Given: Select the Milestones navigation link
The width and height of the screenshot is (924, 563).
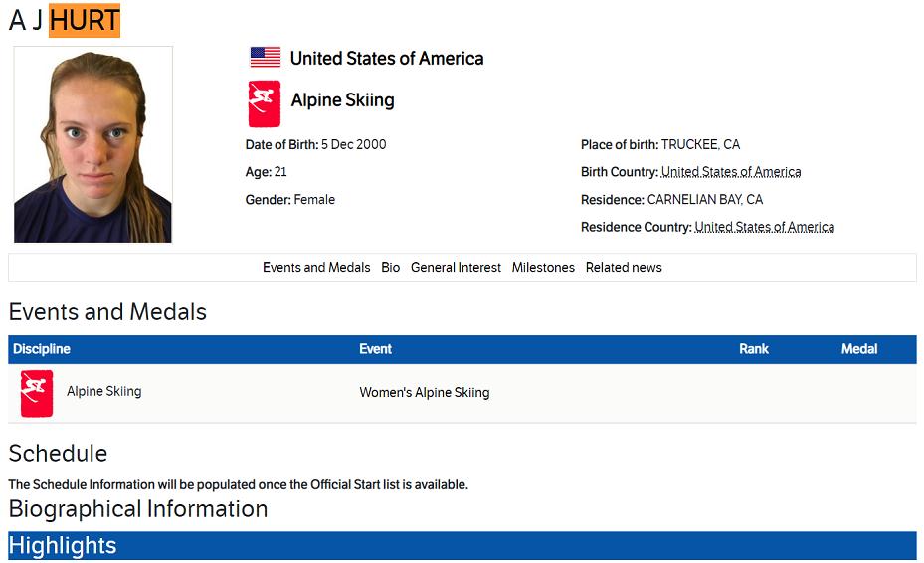Looking at the screenshot, I should pos(543,268).
